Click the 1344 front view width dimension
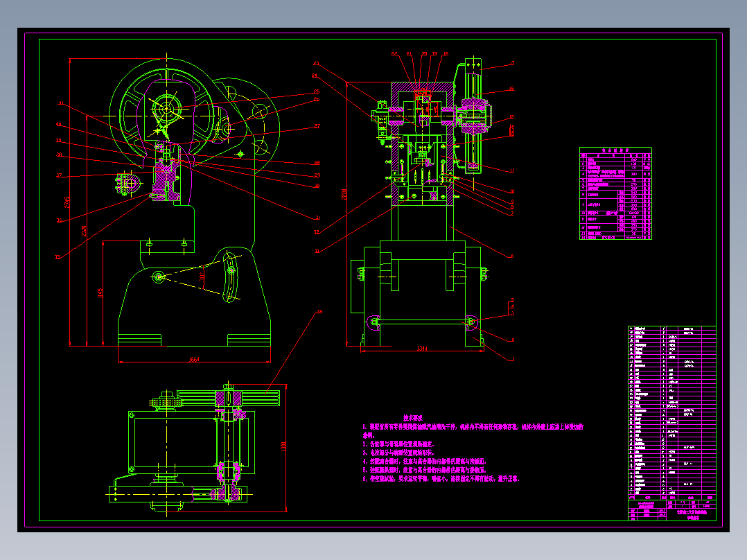Image resolution: width=747 pixels, height=560 pixels. [422, 349]
